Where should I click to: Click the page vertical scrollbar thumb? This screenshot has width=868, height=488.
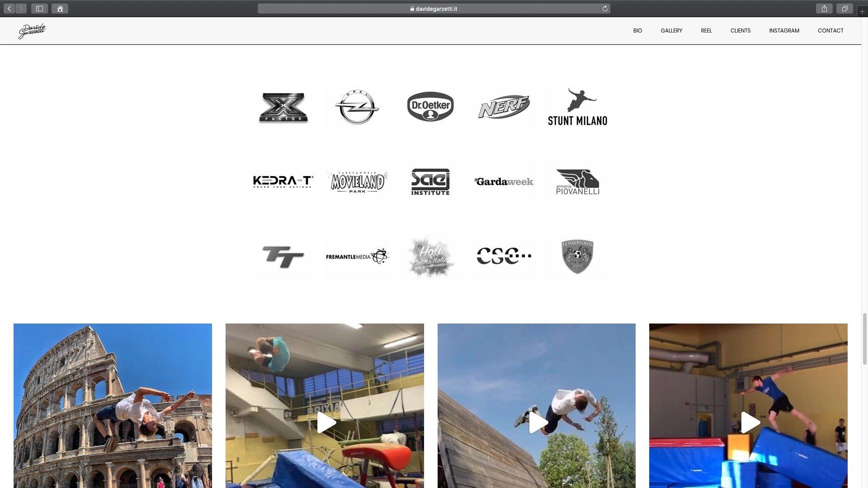tap(864, 338)
